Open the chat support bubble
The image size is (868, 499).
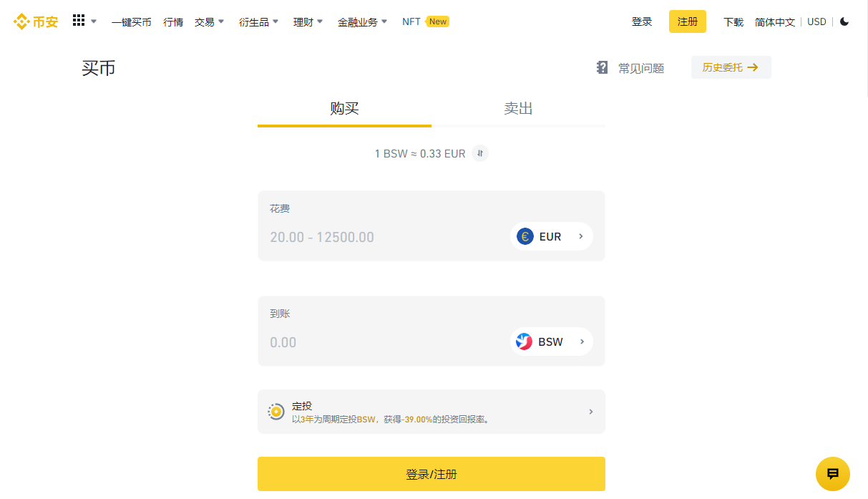click(x=833, y=474)
